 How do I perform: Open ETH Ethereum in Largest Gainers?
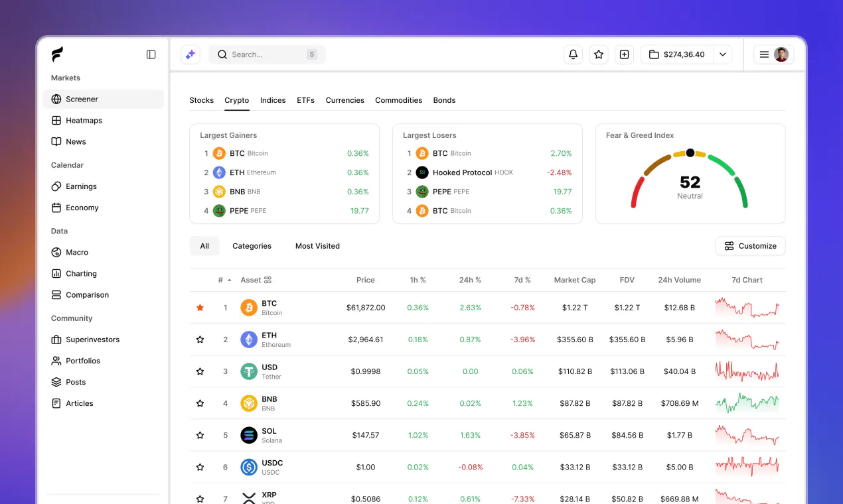coord(285,172)
